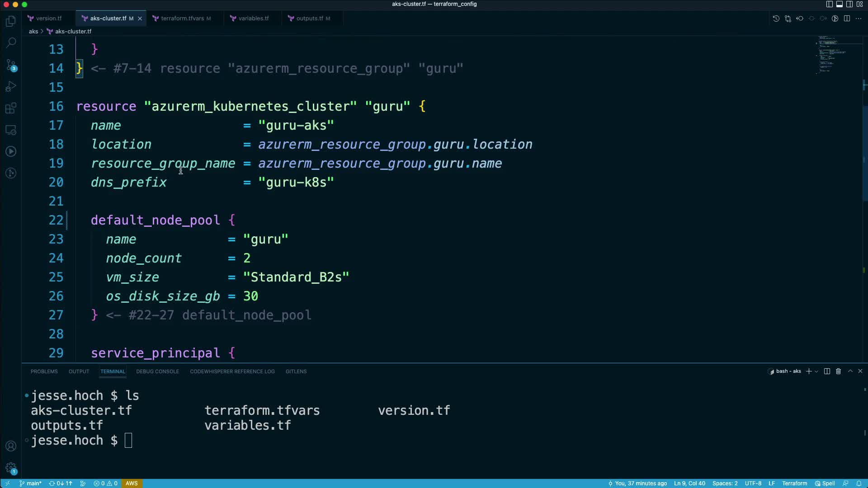Split the editor to the right

(847, 19)
